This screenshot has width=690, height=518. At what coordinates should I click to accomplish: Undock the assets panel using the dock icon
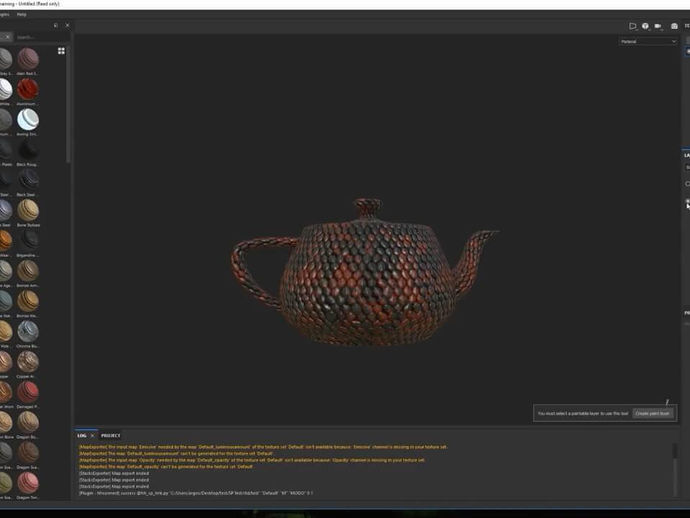tap(56, 26)
